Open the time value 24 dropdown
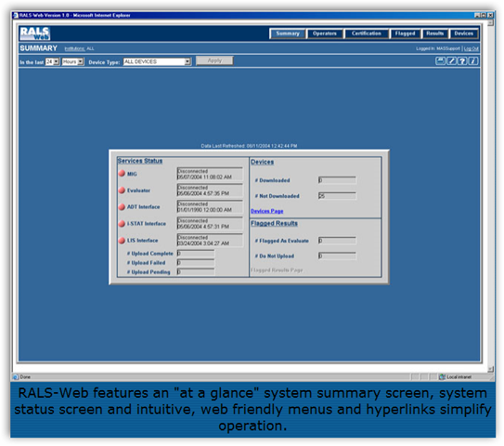 (x=52, y=61)
